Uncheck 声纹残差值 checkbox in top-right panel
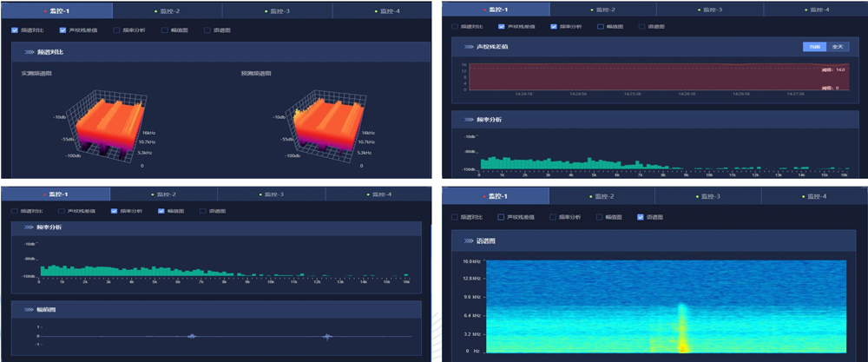The image size is (868, 362). [x=501, y=26]
